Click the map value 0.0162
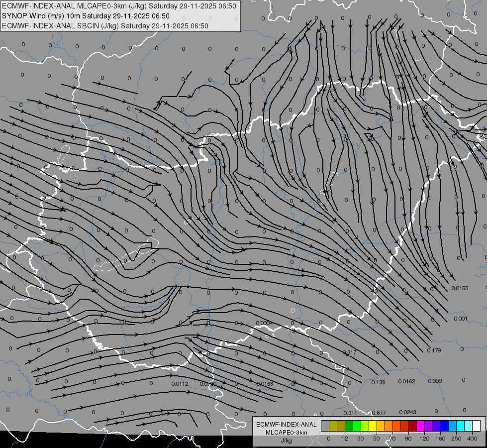This screenshot has height=448, width=487. coord(406,381)
